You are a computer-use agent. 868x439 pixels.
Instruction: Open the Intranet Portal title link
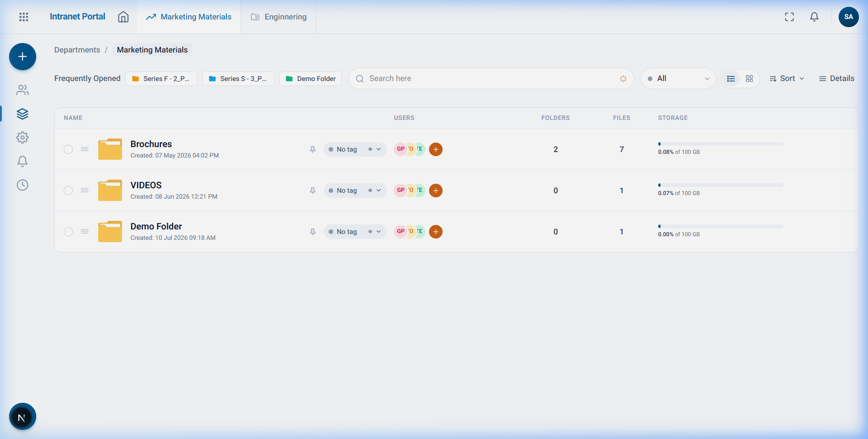(77, 17)
